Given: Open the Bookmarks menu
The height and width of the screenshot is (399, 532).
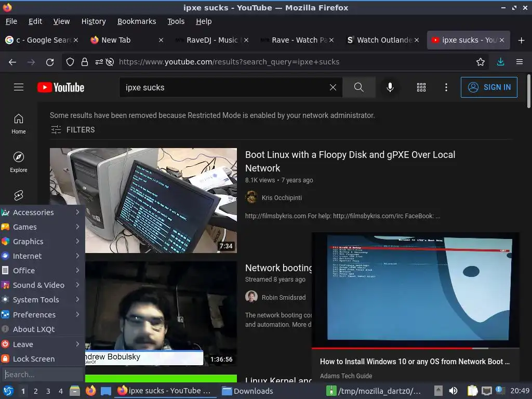Looking at the screenshot, I should [137, 21].
